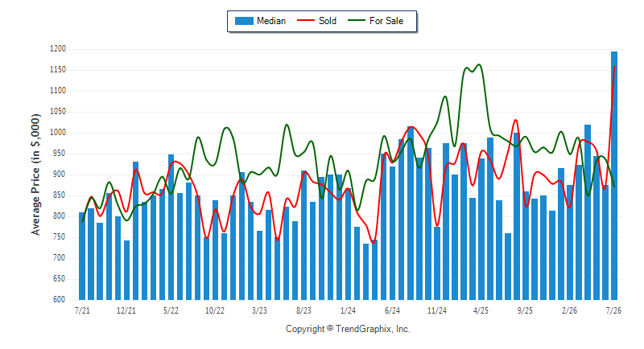Click the 1200 y-axis value
The width and height of the screenshot is (644, 349).
58,49
